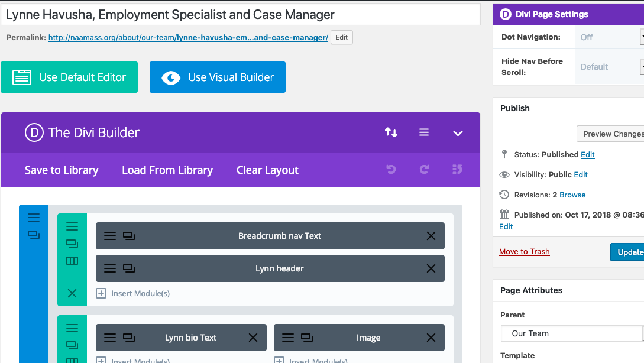The height and width of the screenshot is (363, 644).
Task: Remove the Lynn bio Text module
Action: coord(253,338)
